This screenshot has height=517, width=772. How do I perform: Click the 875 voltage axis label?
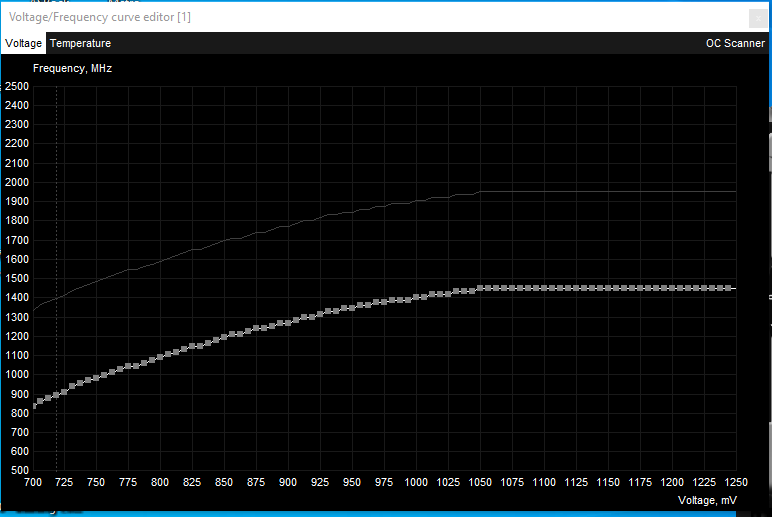(x=256, y=483)
